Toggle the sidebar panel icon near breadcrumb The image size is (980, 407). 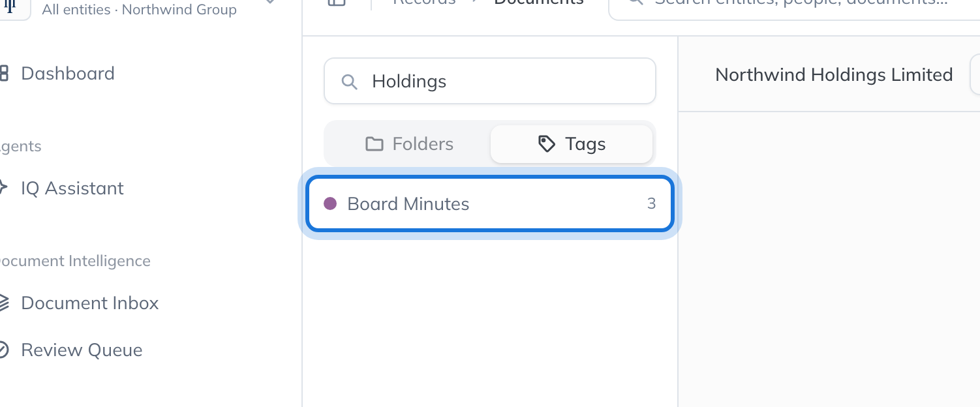tap(337, 2)
